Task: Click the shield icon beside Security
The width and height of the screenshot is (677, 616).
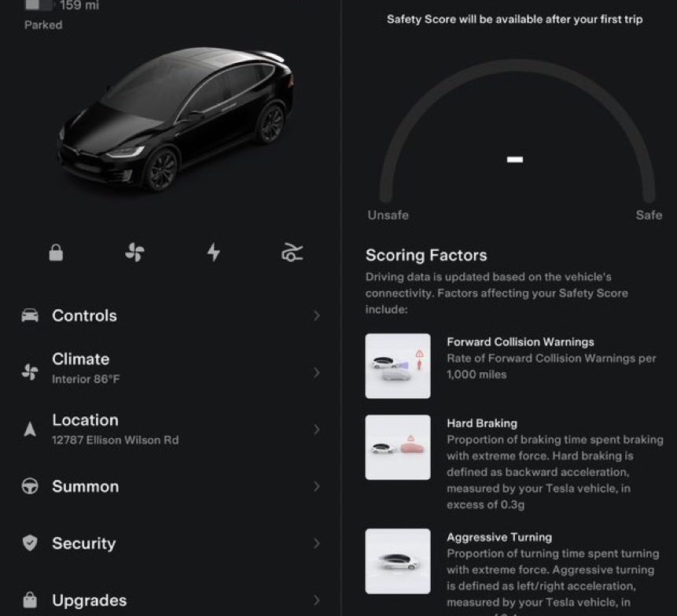Action: 30,543
